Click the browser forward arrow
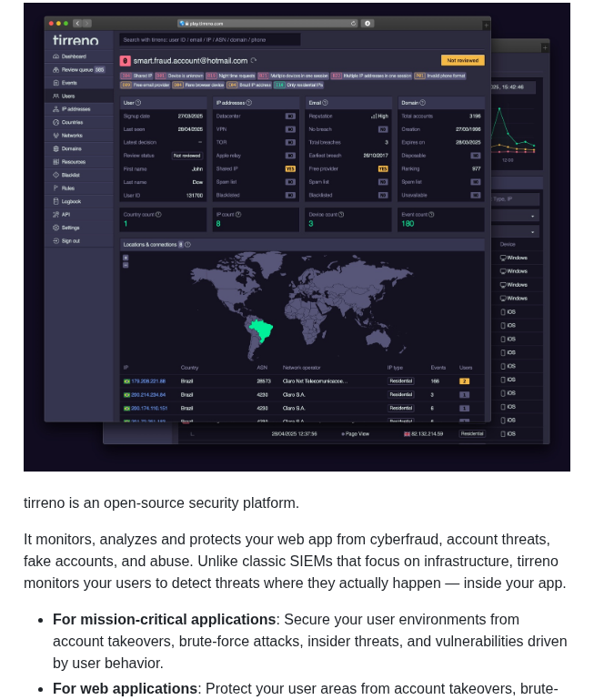Viewport: 594px width, 700px height. coord(87,24)
